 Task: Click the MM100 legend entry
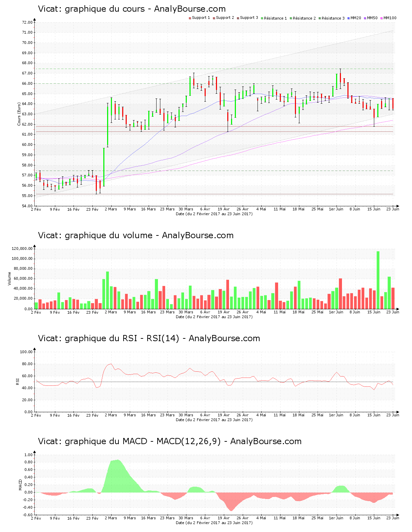click(x=388, y=18)
